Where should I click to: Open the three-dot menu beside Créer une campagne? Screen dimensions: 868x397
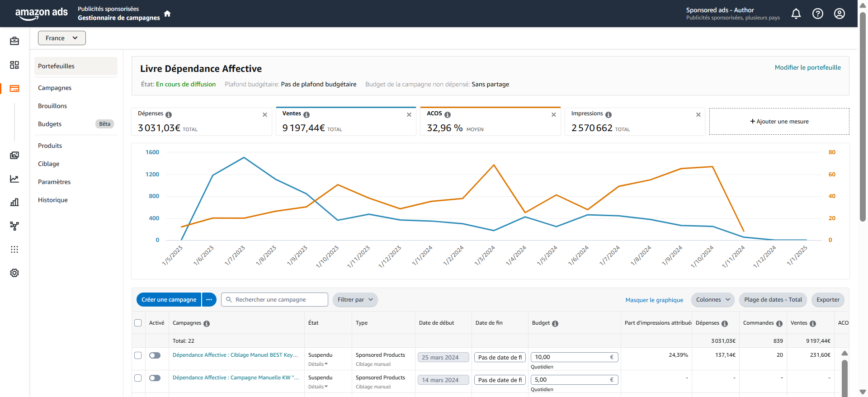[209, 300]
